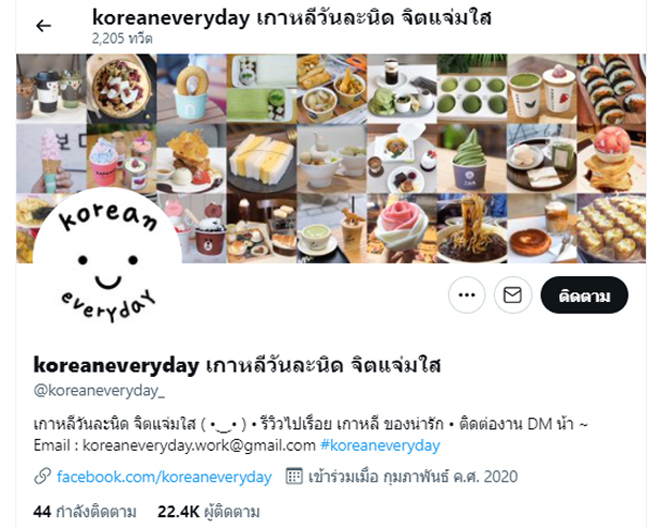660x529 pixels.
Task: Open banner photo of kimbap rolls
Action: 611,89
